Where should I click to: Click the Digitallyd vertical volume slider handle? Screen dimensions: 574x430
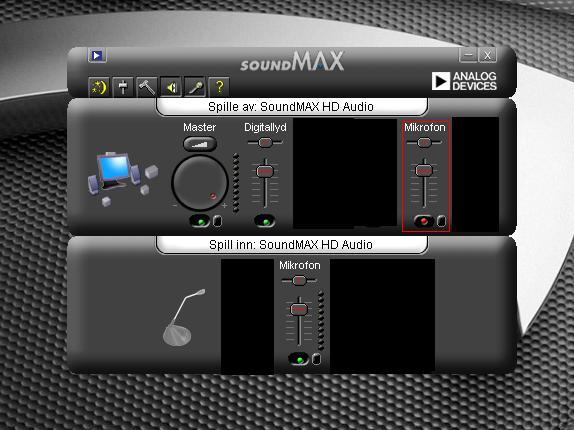[x=265, y=171]
